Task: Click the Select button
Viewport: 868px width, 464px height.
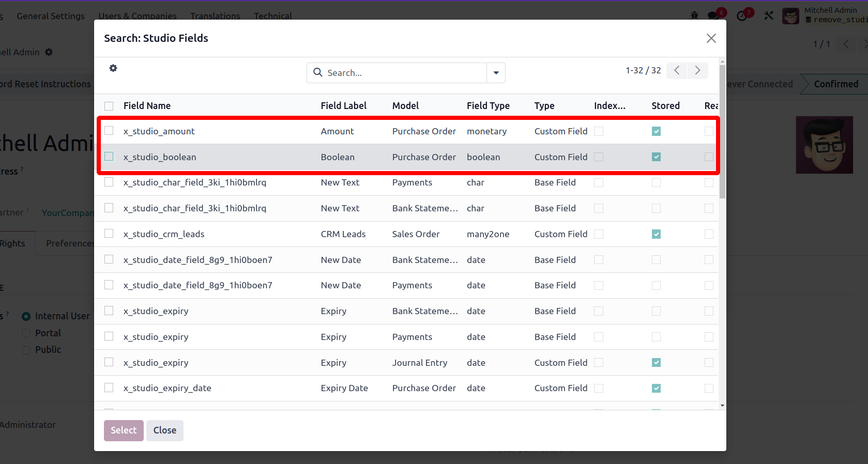Action: click(124, 430)
